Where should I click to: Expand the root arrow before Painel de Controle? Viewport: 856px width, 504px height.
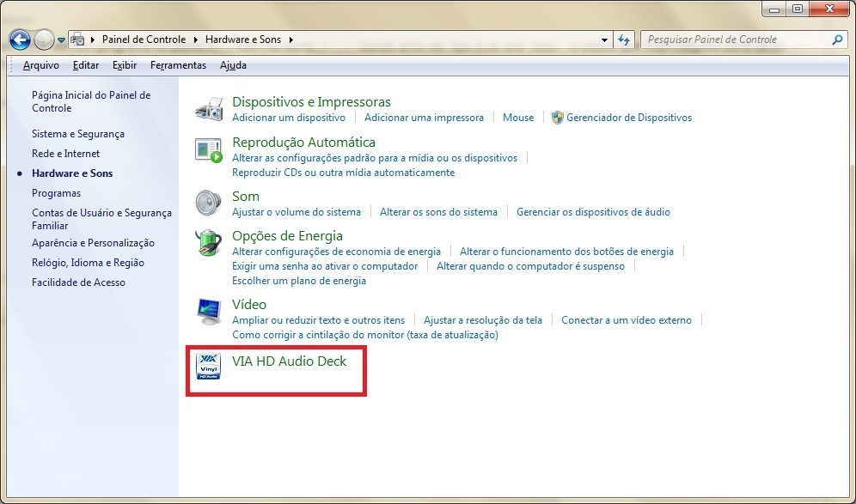92,39
